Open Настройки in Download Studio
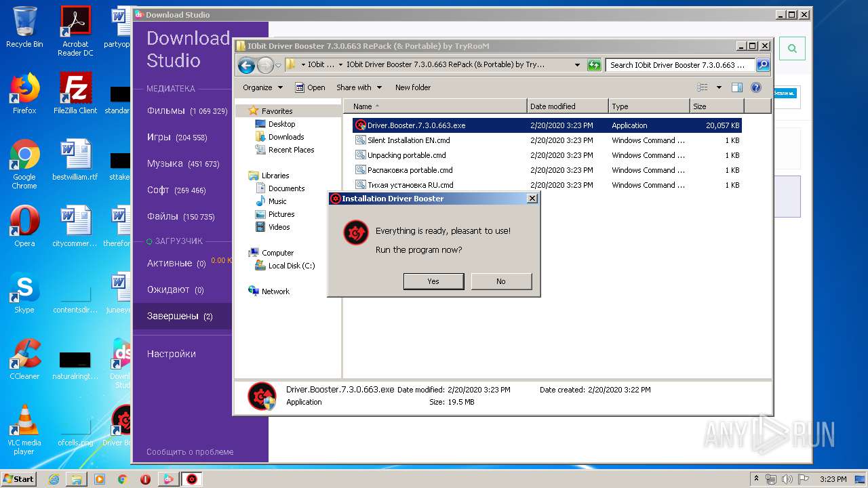The image size is (868, 488). tap(172, 354)
